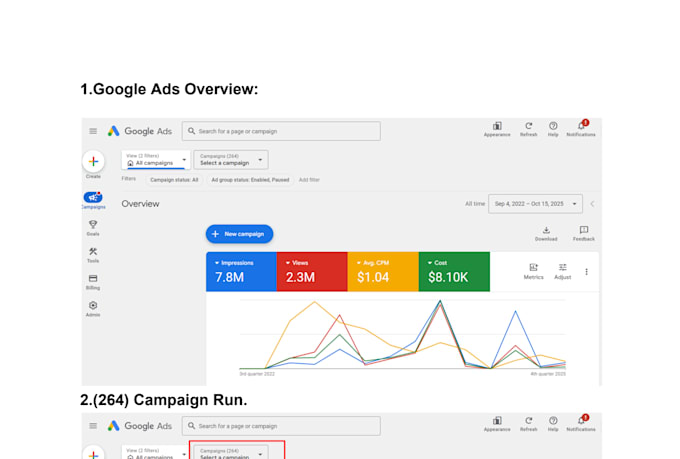Click the 1.Google Ads Overview: heading
The image size is (680, 459).
point(169,89)
